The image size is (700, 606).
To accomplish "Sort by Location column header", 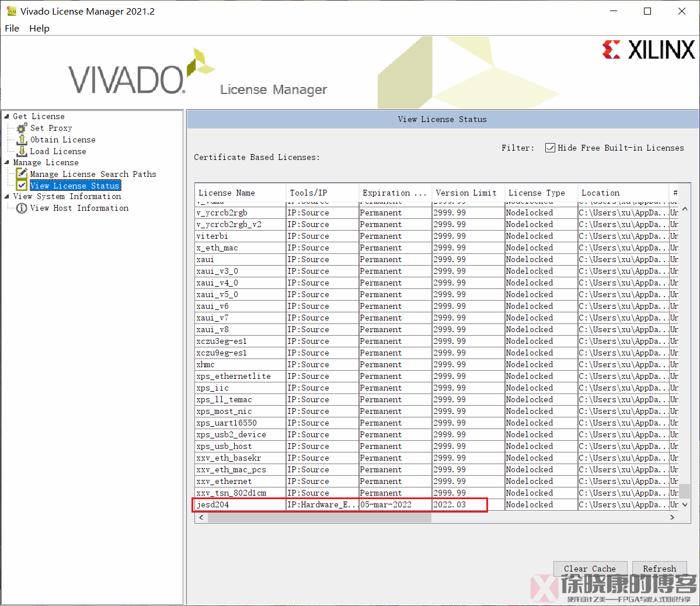I will pyautogui.click(x=623, y=193).
